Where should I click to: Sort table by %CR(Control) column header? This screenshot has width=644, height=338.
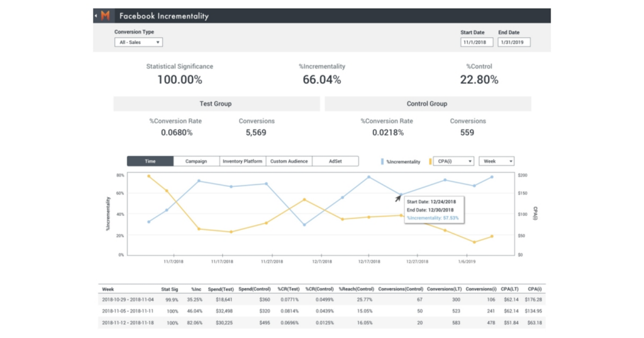tap(319, 289)
